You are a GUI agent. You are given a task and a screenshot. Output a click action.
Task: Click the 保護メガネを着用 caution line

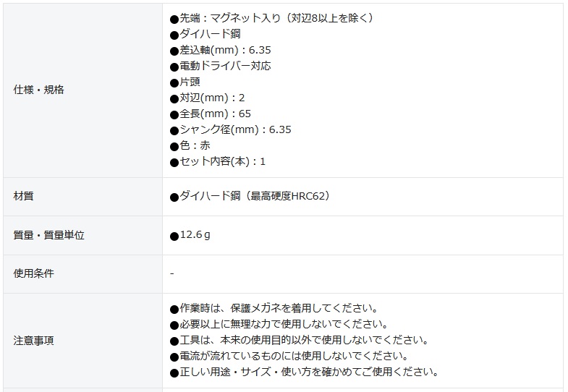pyautogui.click(x=278, y=308)
